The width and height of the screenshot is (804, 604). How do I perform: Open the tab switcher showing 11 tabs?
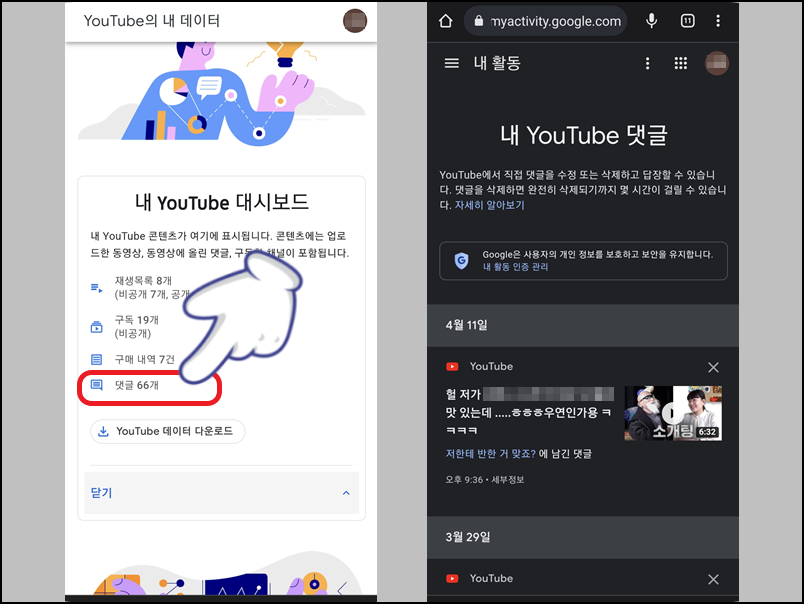(x=687, y=21)
